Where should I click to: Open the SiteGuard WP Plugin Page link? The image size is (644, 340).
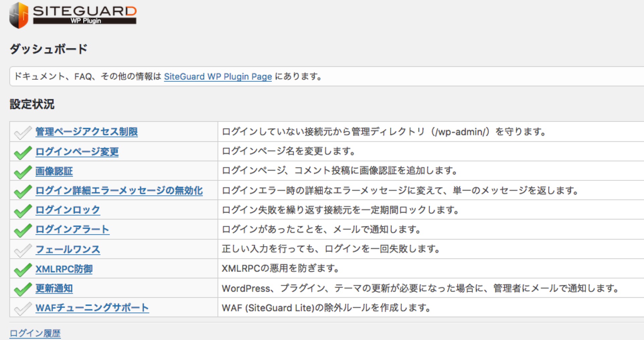pos(218,77)
